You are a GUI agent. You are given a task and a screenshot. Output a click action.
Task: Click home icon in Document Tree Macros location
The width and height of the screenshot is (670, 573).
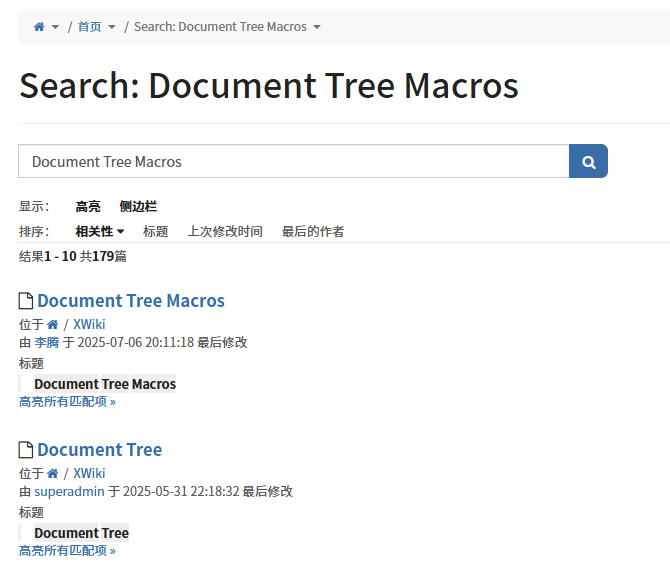(x=53, y=324)
